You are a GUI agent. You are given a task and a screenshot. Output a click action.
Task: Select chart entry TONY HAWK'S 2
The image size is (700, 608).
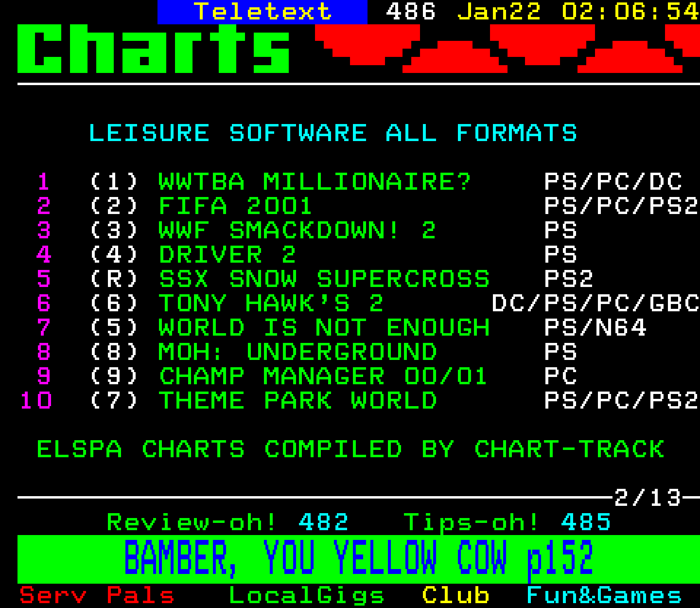click(271, 303)
